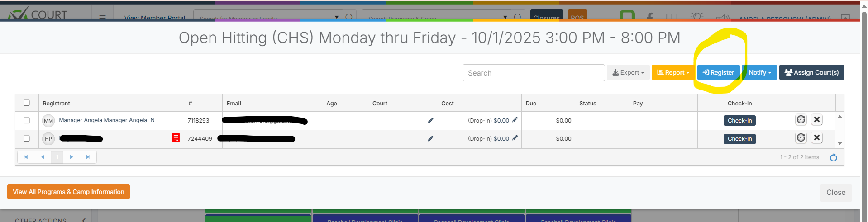Click the Register button
868x222 pixels.
coord(718,72)
